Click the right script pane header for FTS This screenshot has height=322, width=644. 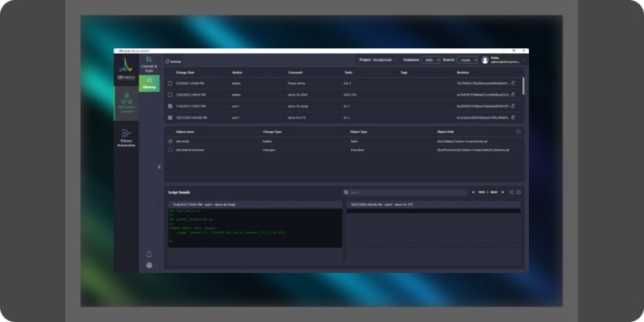tap(433, 204)
